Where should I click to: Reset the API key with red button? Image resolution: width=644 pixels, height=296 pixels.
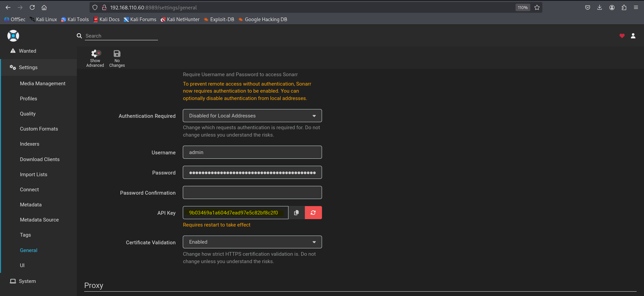pyautogui.click(x=313, y=213)
